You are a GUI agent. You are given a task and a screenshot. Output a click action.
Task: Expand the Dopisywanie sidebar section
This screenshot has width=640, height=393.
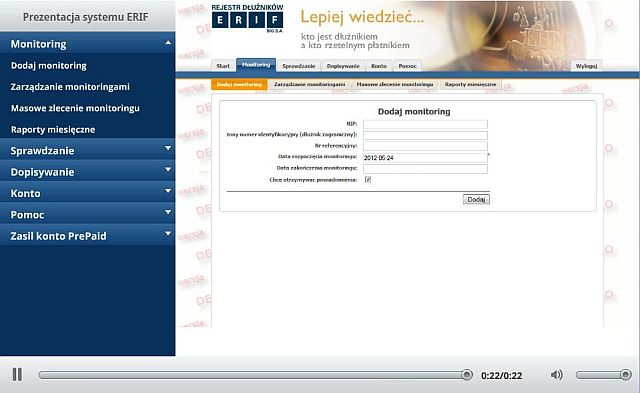coord(168,170)
